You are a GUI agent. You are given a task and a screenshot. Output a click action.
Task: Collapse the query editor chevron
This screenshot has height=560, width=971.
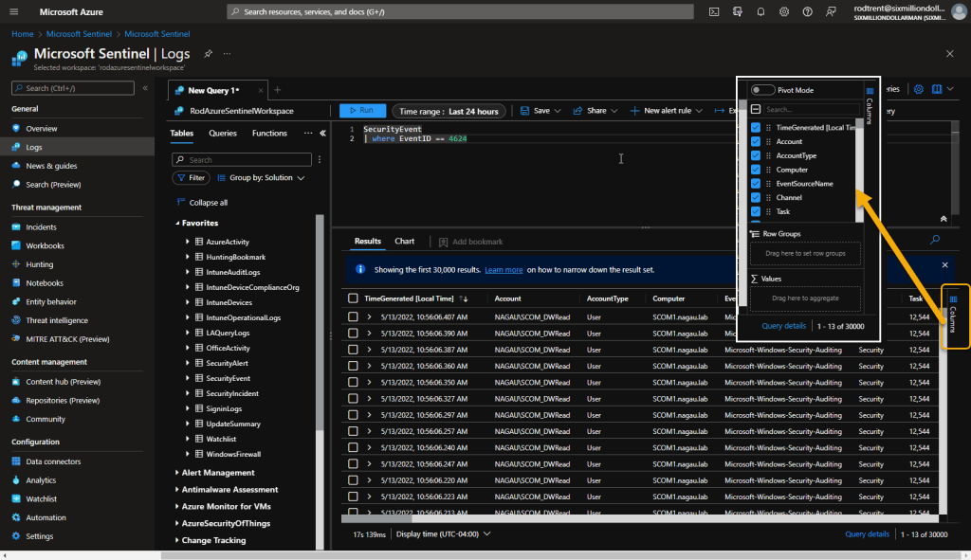pyautogui.click(x=944, y=219)
